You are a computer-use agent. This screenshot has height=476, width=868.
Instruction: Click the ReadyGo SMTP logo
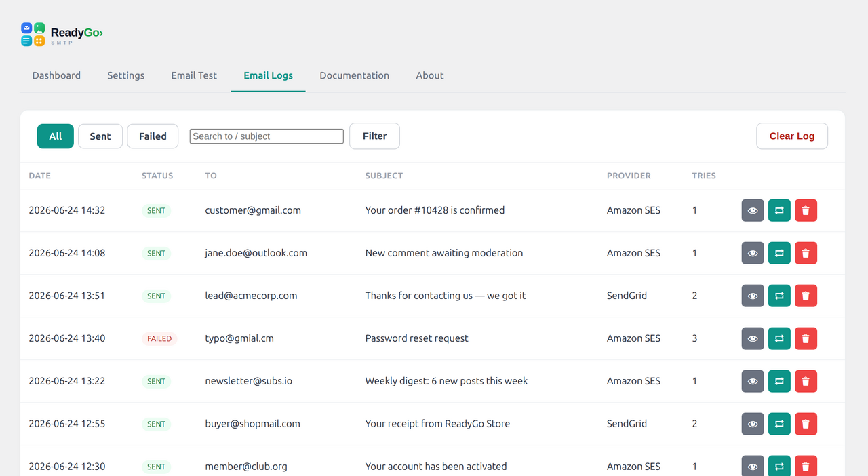62,34
